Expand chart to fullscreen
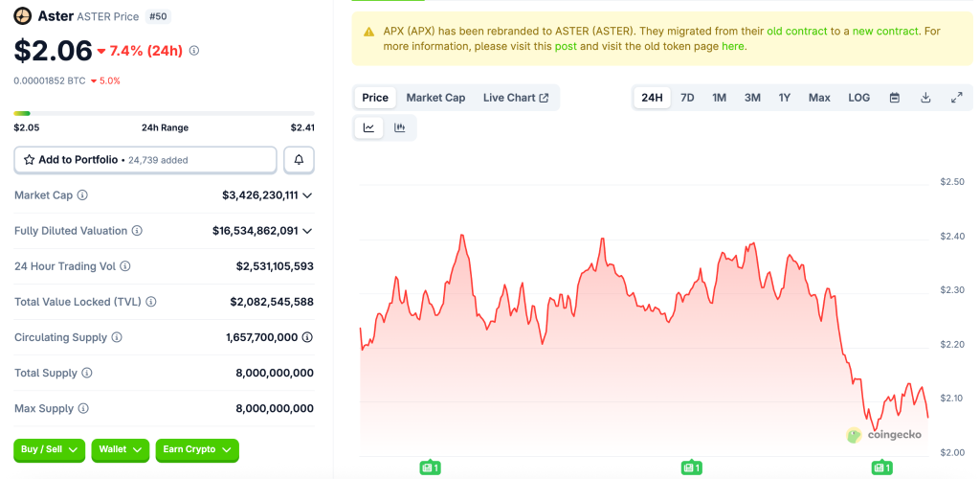 [x=956, y=98]
